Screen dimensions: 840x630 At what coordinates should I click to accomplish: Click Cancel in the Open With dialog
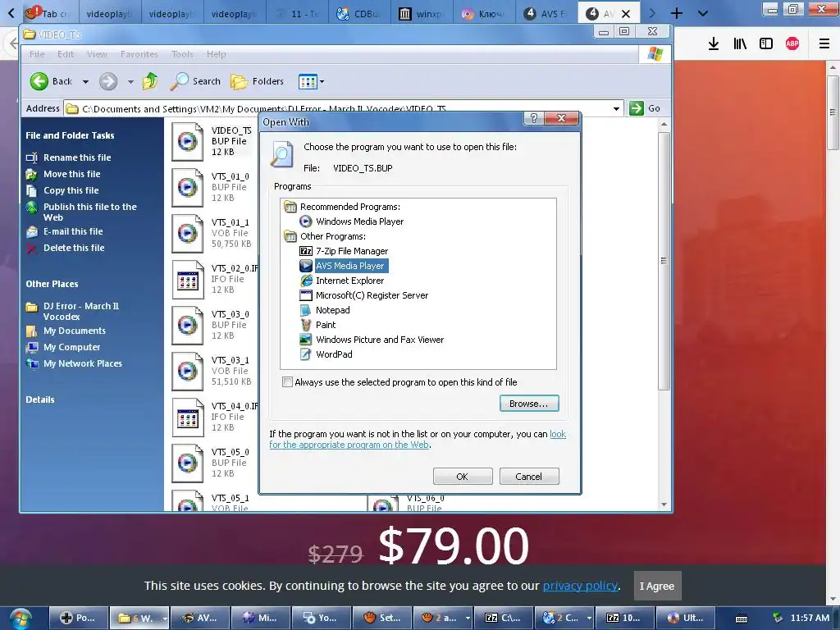pyautogui.click(x=529, y=477)
